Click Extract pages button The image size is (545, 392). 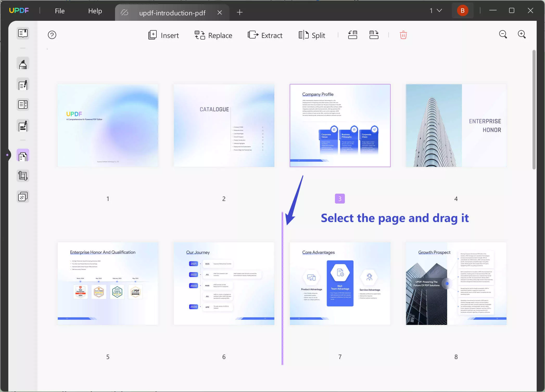pyautogui.click(x=265, y=35)
